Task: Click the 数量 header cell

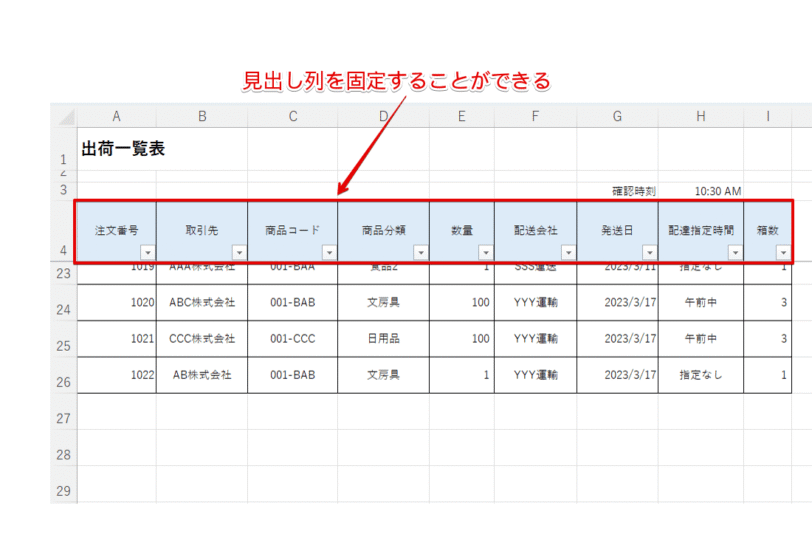Action: (461, 231)
